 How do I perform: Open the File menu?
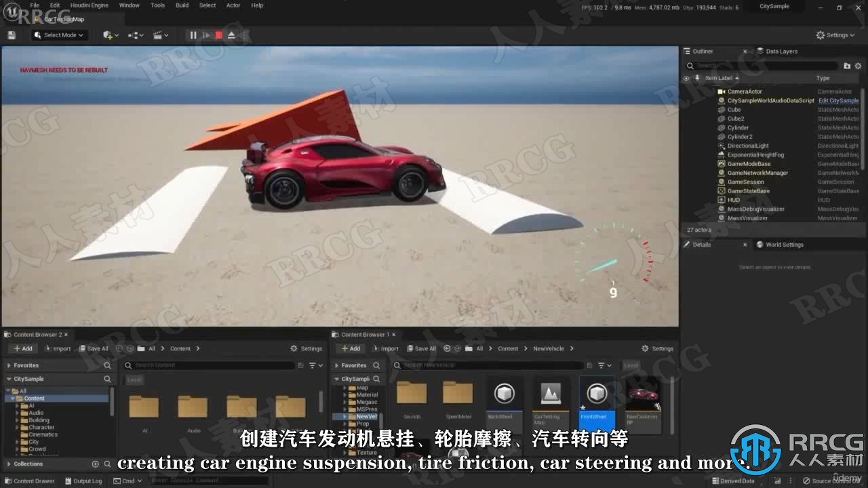[35, 5]
